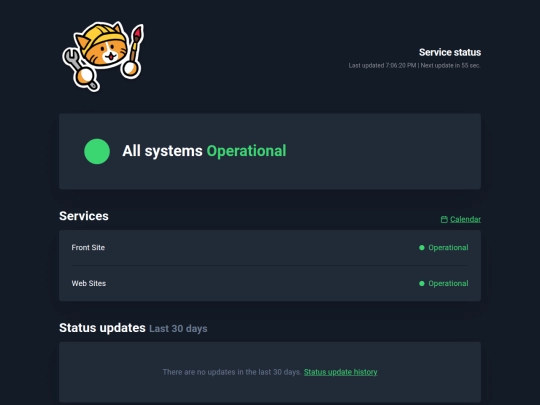The image size is (540, 405).
Task: Click the Service status heading
Action: coord(450,52)
